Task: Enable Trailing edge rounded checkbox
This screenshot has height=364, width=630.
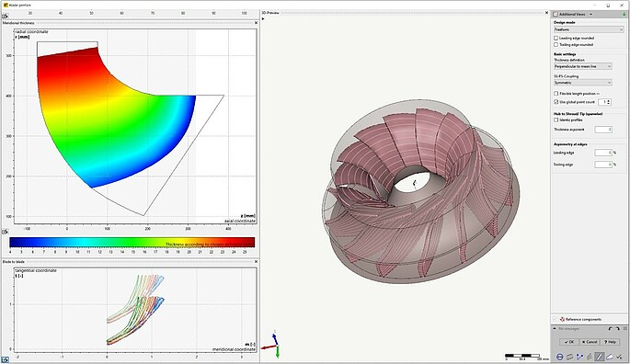Action: pos(556,45)
